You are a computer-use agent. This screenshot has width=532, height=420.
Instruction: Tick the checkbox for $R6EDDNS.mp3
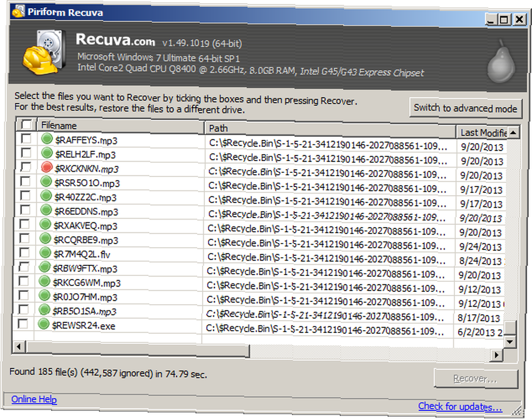pos(25,210)
